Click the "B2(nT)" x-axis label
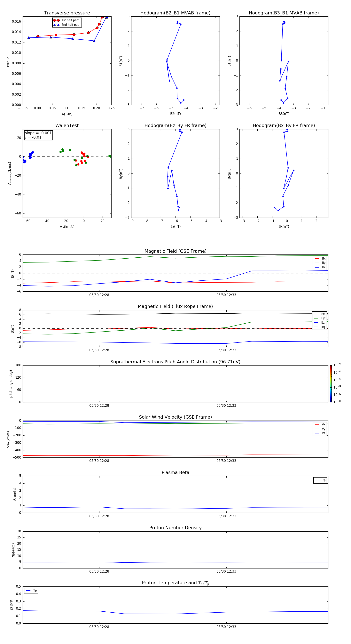The image size is (351, 644). pos(175,114)
